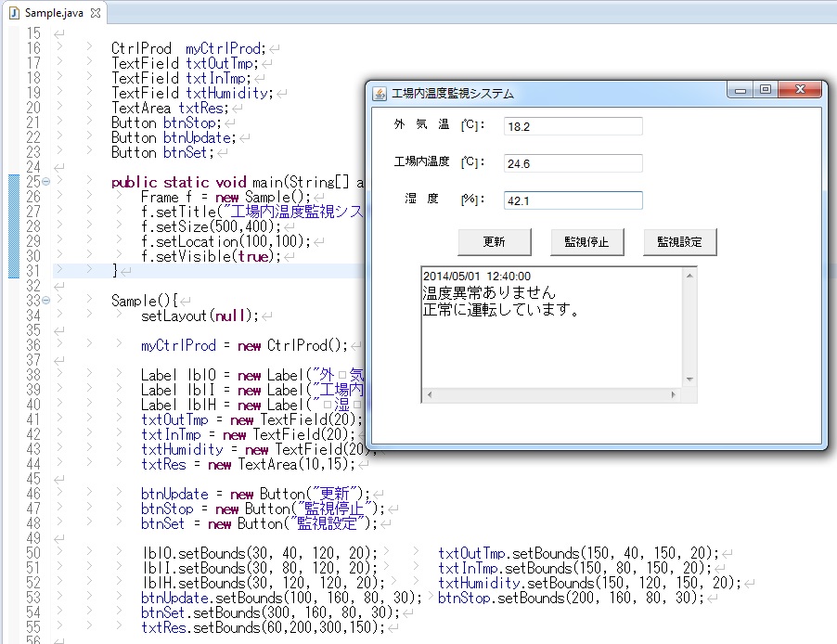The width and height of the screenshot is (837, 644).
Task: Open 監視設定 button
Action: pos(679,242)
